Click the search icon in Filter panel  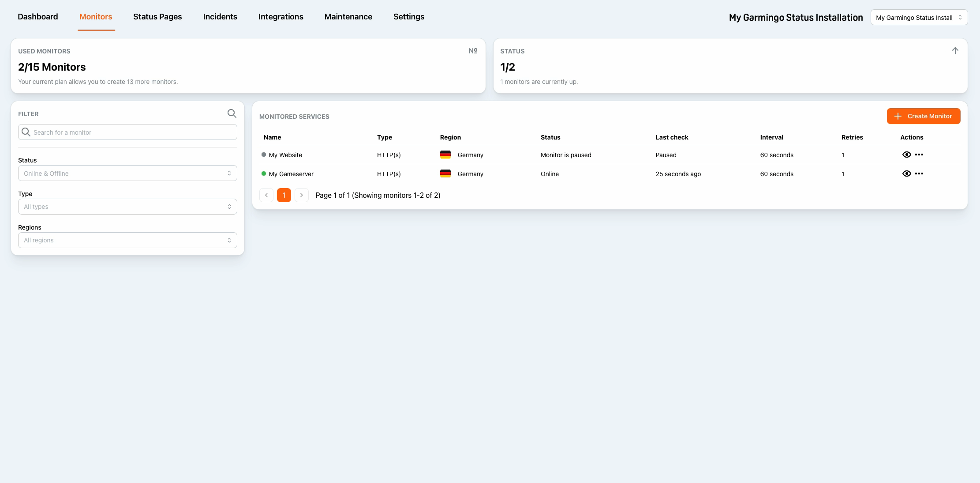231,113
